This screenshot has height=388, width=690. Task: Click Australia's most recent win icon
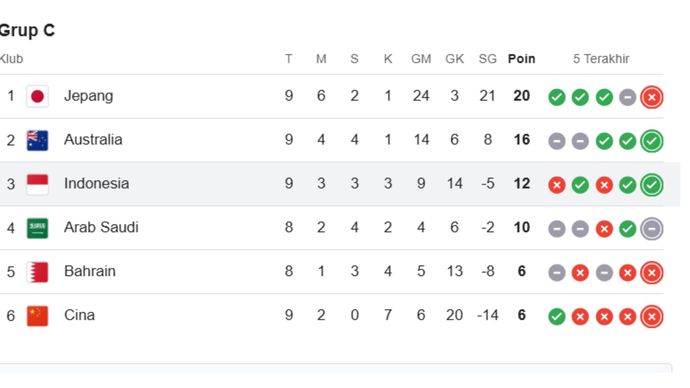[652, 141]
